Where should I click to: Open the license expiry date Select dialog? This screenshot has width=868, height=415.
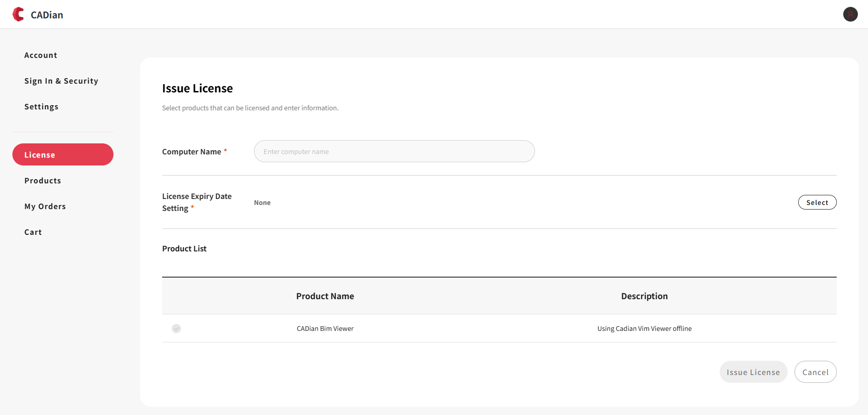pyautogui.click(x=817, y=202)
